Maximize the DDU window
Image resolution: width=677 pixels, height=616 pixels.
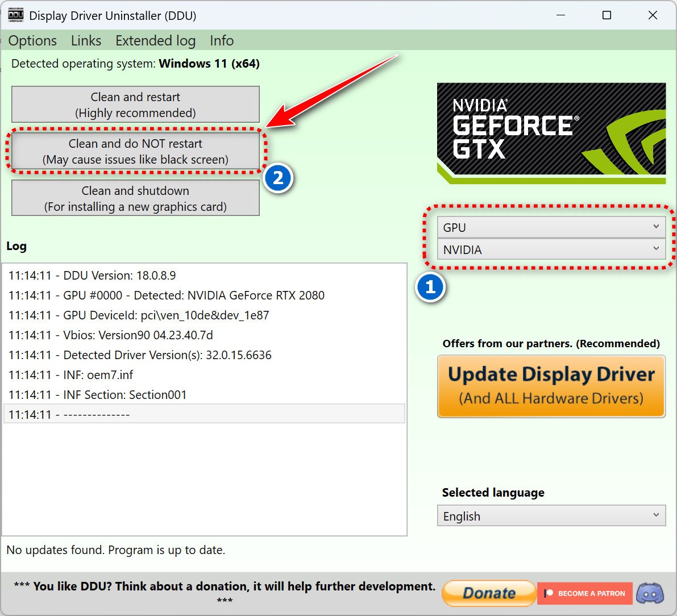point(607,15)
